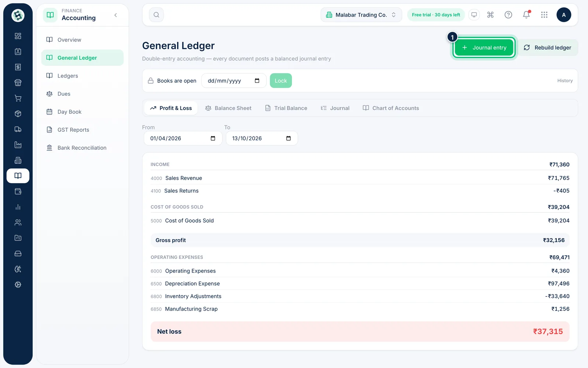Open the shopping cart icon in left rail

(x=18, y=98)
